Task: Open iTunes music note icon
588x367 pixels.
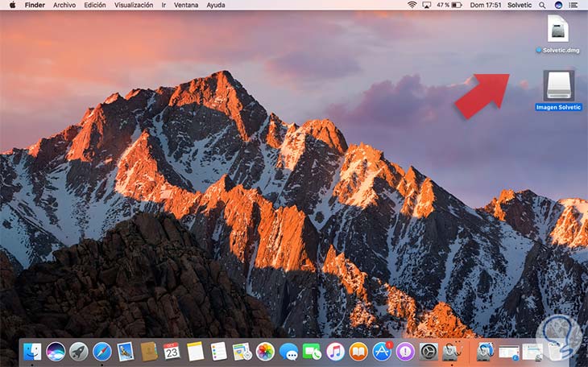Action: [335, 352]
